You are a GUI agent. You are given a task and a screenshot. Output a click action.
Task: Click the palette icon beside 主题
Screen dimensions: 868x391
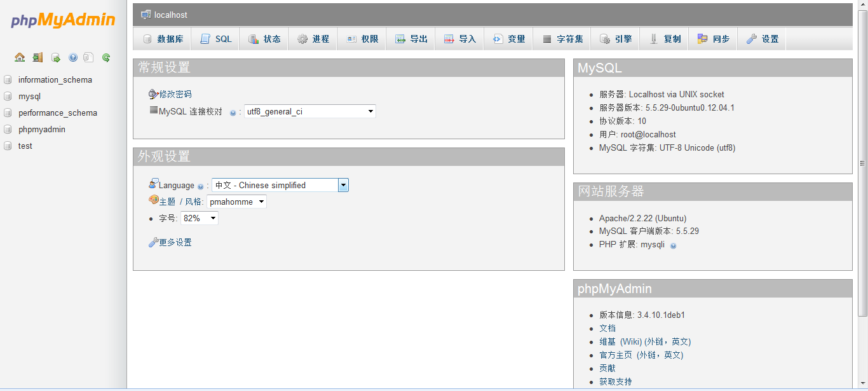154,200
